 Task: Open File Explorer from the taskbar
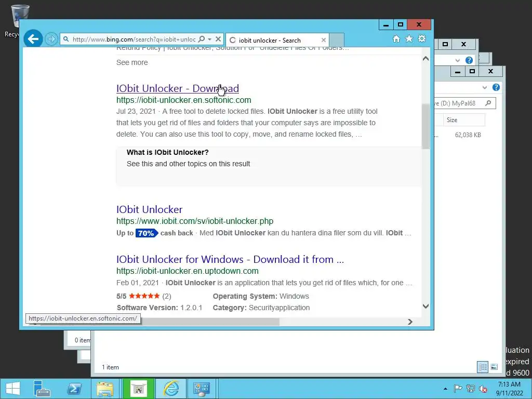[105, 389]
